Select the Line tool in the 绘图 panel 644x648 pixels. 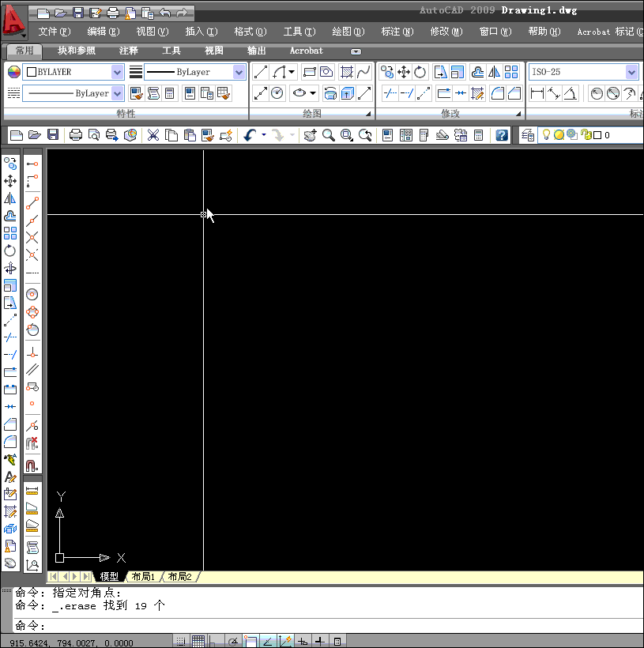(x=261, y=72)
